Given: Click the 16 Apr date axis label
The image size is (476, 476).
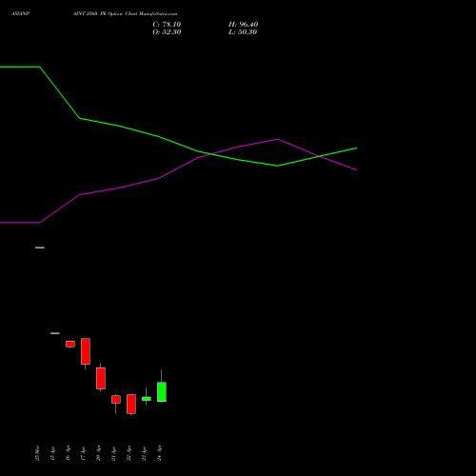Looking at the screenshot, I should click(68, 453).
